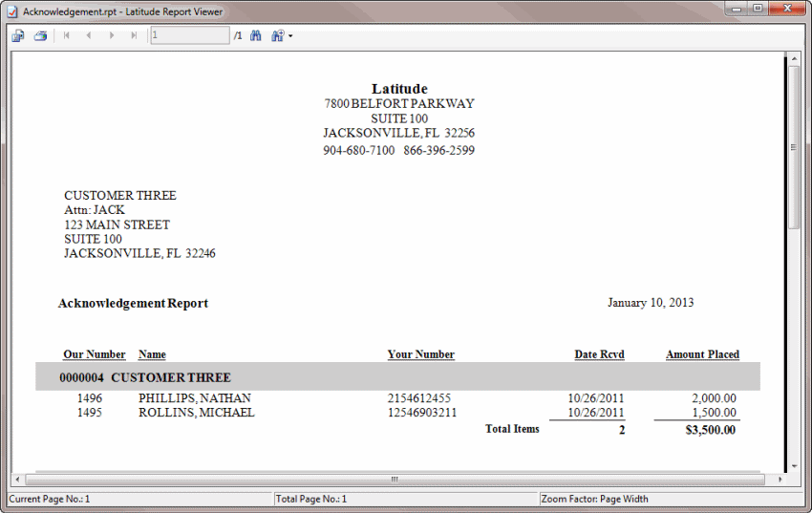This screenshot has width=812, height=513.
Task: Click the date January 10, 2013
Action: [651, 302]
